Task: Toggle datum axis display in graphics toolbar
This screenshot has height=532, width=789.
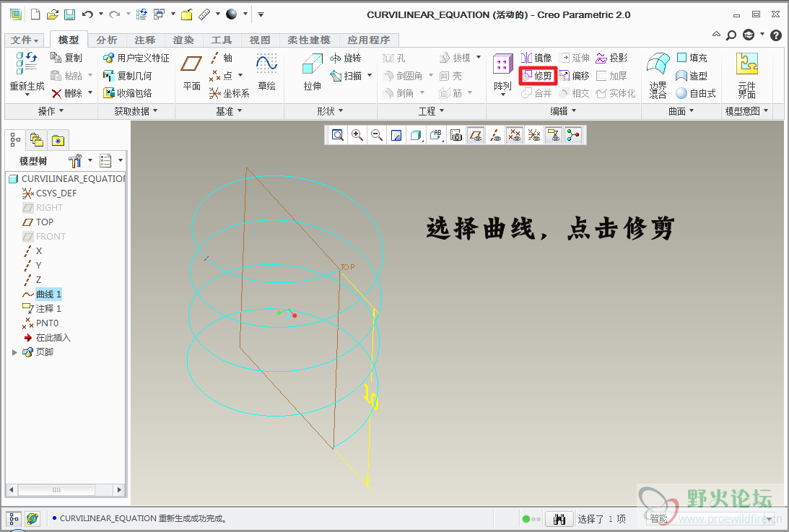Action: click(x=495, y=135)
